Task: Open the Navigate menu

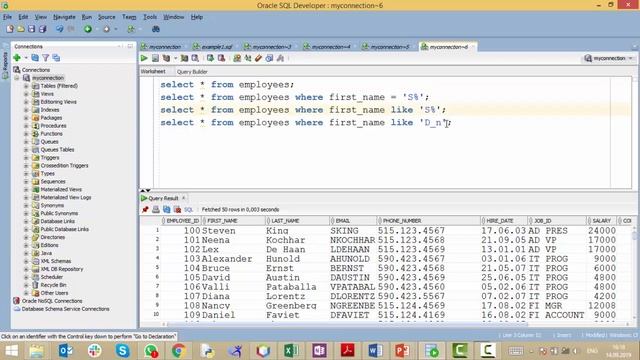Action: point(64,17)
